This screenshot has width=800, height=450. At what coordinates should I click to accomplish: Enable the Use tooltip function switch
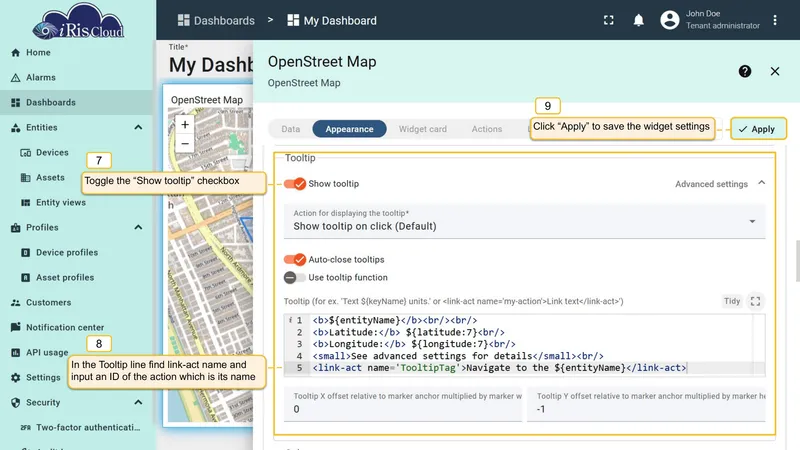(x=294, y=278)
